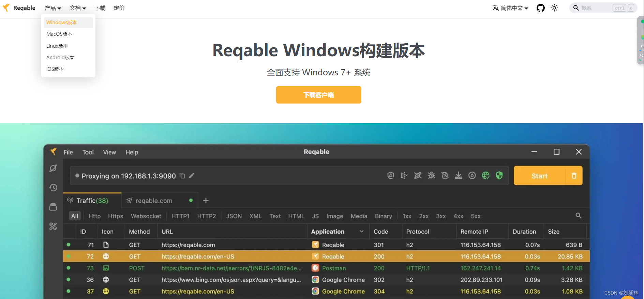Open Help menu in Reqable app
The height and width of the screenshot is (299, 644).
point(132,152)
